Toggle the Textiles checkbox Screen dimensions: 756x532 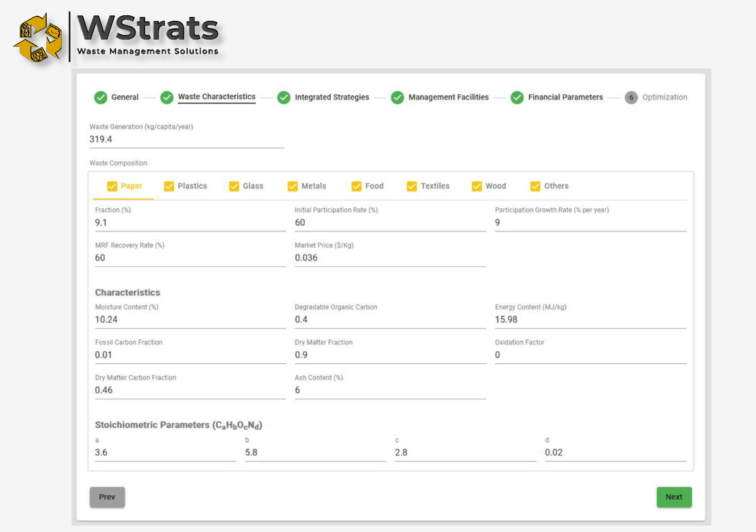pos(412,186)
